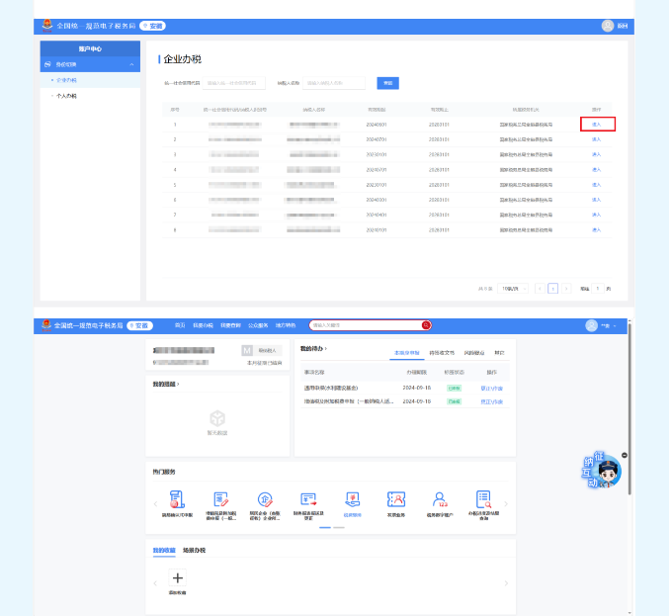Expand the user account dropdown in lower header

602,325
